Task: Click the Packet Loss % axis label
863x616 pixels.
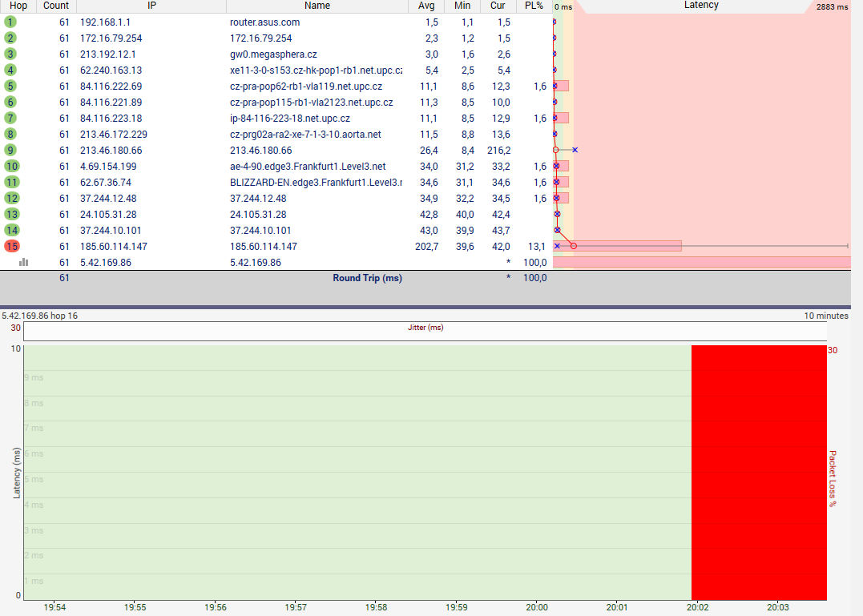Action: coord(833,478)
